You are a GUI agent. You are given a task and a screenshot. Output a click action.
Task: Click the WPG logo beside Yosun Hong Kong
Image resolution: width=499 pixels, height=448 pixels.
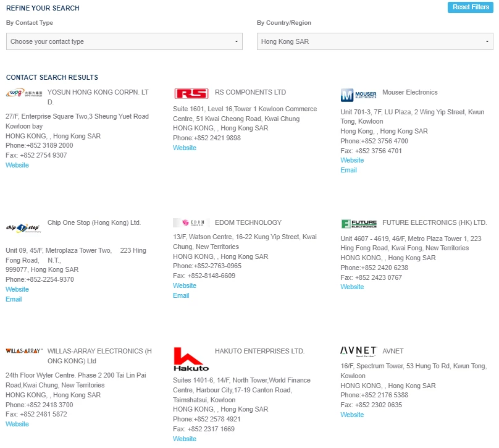point(24,93)
